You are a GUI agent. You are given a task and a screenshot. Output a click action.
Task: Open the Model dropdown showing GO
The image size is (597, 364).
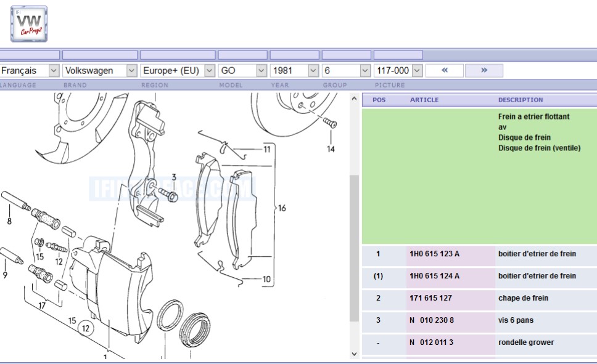[242, 70]
